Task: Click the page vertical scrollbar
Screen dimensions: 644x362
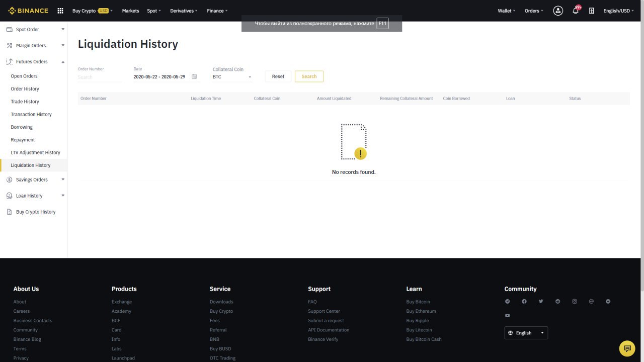Action: (x=641, y=156)
